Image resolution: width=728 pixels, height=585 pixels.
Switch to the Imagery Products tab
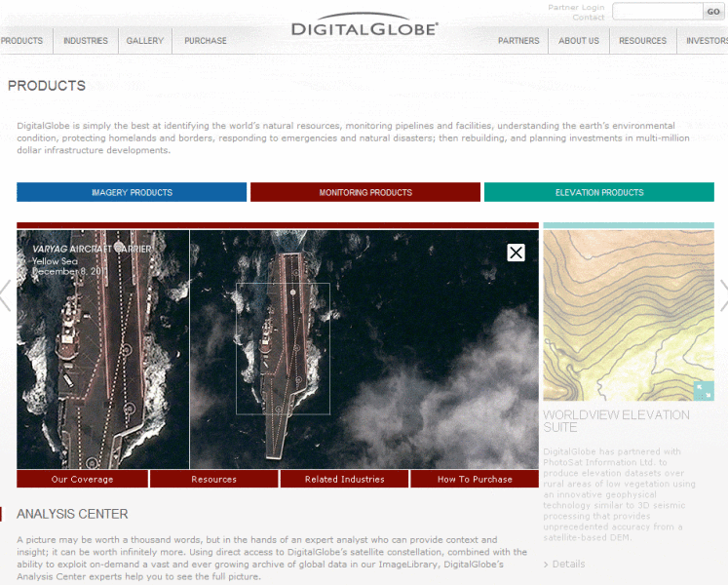132,192
